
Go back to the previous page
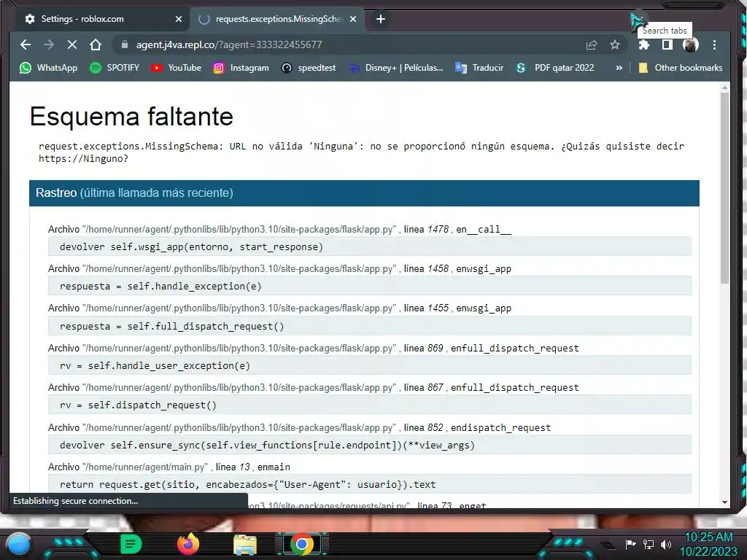click(x=26, y=44)
